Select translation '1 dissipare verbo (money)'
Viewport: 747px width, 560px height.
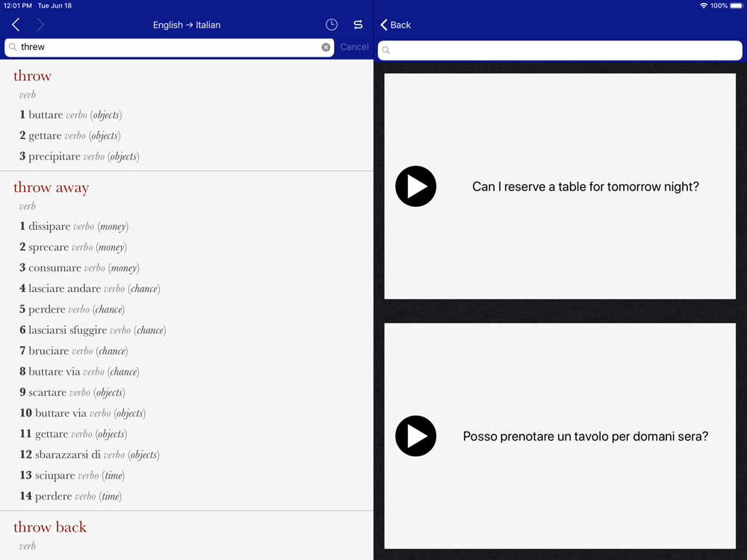[x=74, y=226]
